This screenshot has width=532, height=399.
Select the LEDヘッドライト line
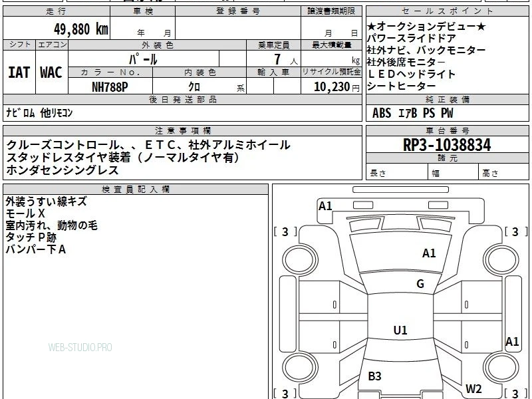tap(411, 74)
